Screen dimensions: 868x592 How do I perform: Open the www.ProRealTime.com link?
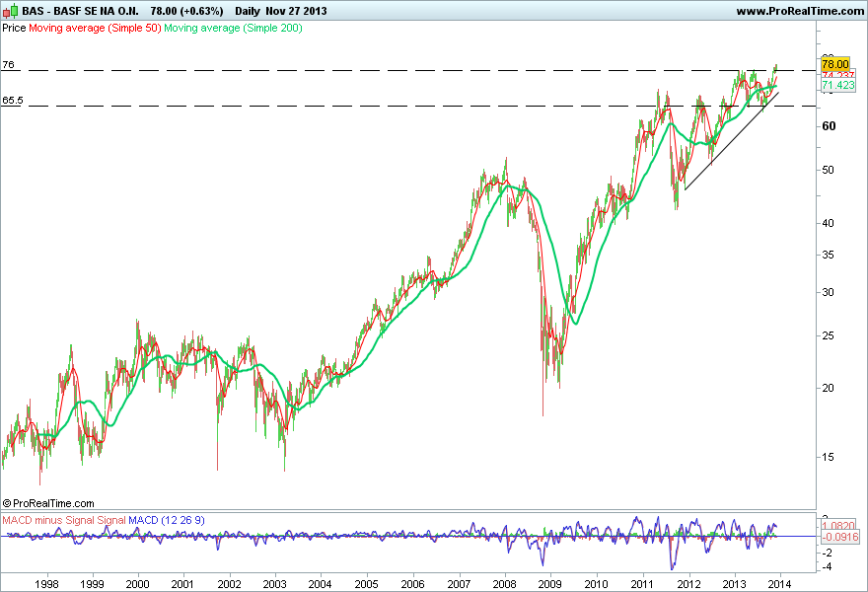click(800, 11)
